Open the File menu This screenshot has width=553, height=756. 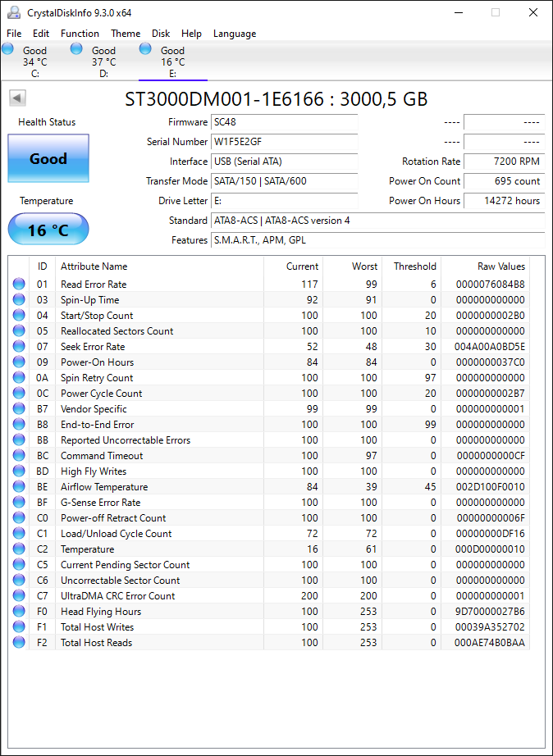[x=14, y=34]
